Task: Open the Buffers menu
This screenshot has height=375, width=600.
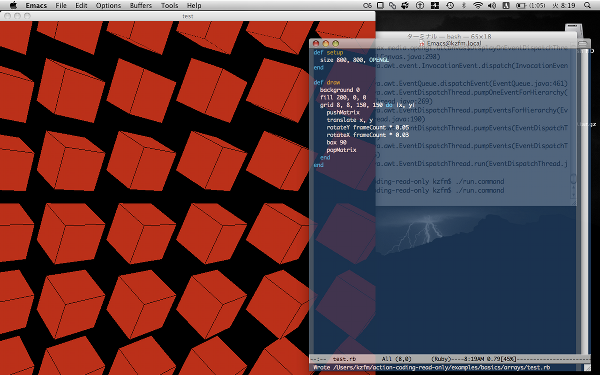Action: pos(141,5)
